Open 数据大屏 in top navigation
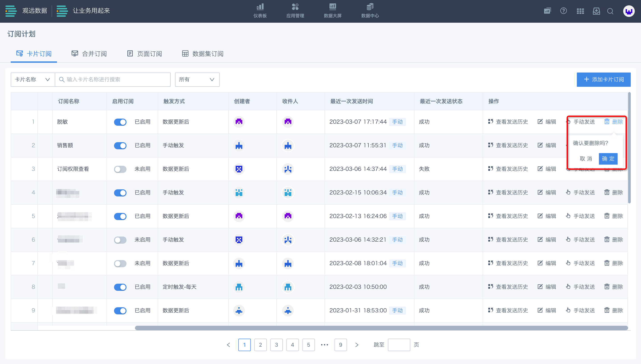 [333, 11]
